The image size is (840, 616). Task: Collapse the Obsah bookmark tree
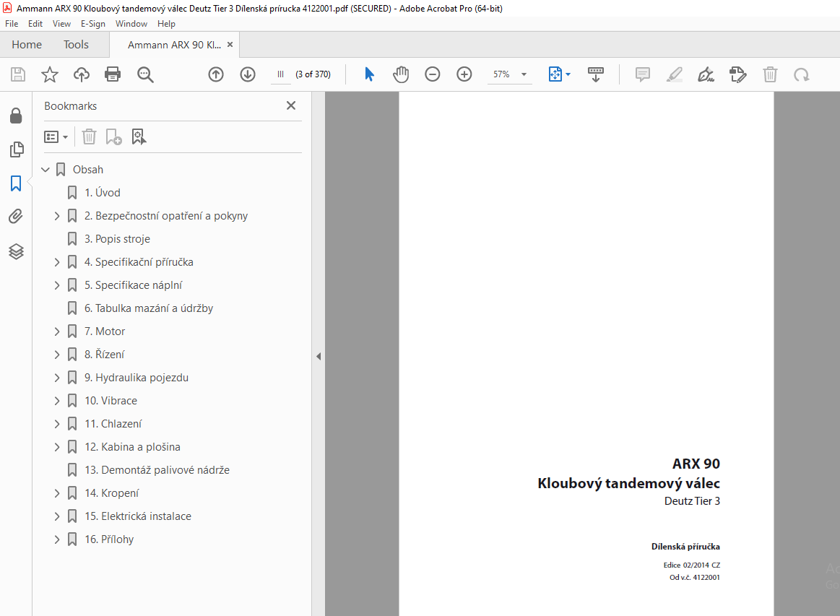(46, 170)
